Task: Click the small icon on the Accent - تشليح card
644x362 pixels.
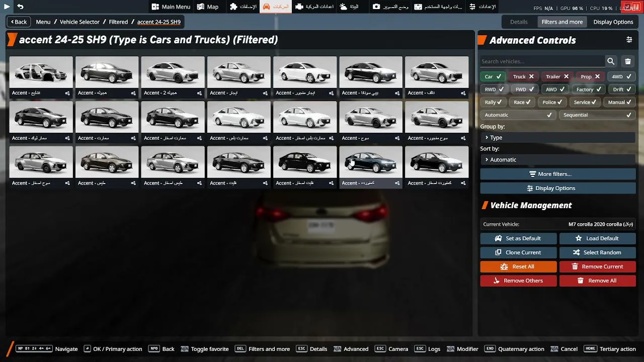Action: coord(67,93)
